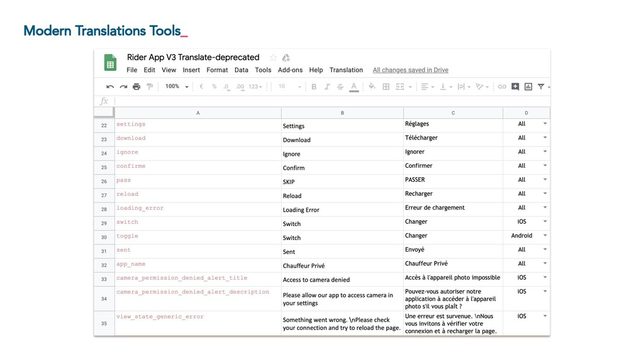Expand the platform dropdown in row 30
The image size is (644, 362).
pos(545,236)
